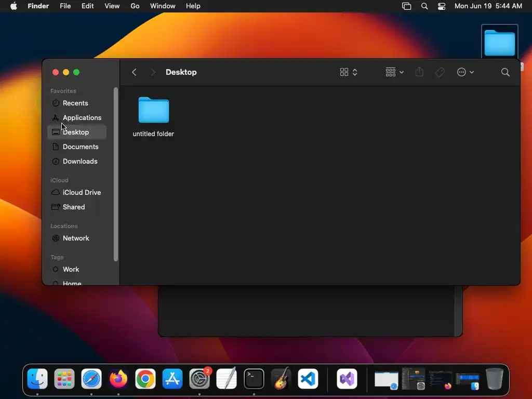Close the Finder window with red button
532x399 pixels.
point(56,72)
